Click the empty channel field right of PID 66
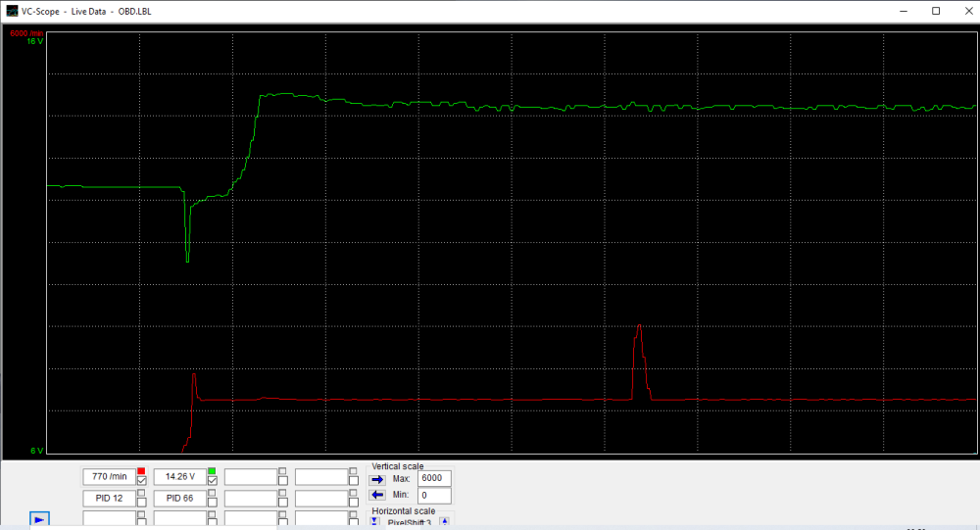The image size is (980, 530). tap(251, 498)
